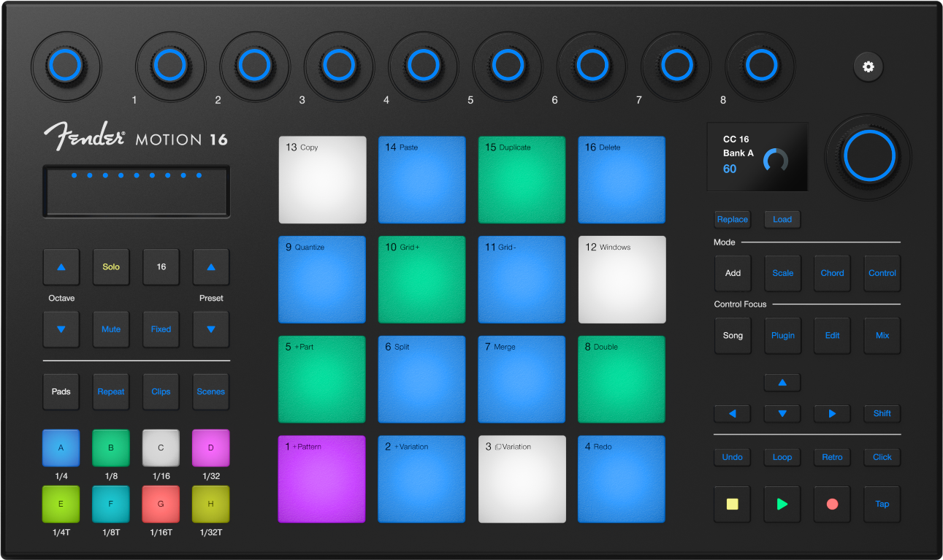Screen dimensions: 943x560
Task: Tap the purple +Pattern pad
Action: (321, 479)
